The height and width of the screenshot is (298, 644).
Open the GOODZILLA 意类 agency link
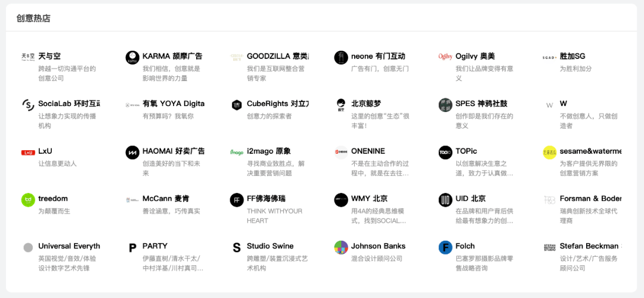[x=277, y=56]
